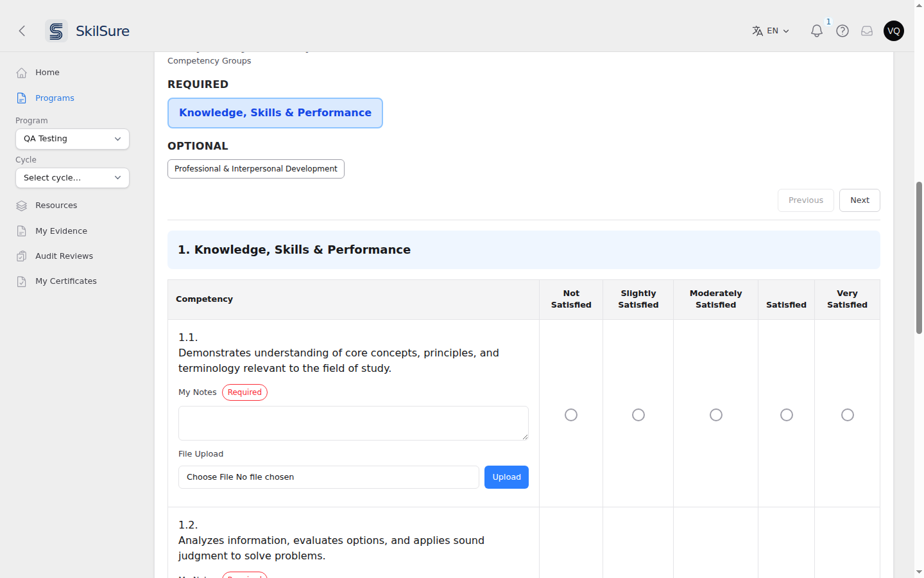This screenshot has height=578, width=924.
Task: Select Knowledge, Skills & Performance group
Action: coord(275,113)
